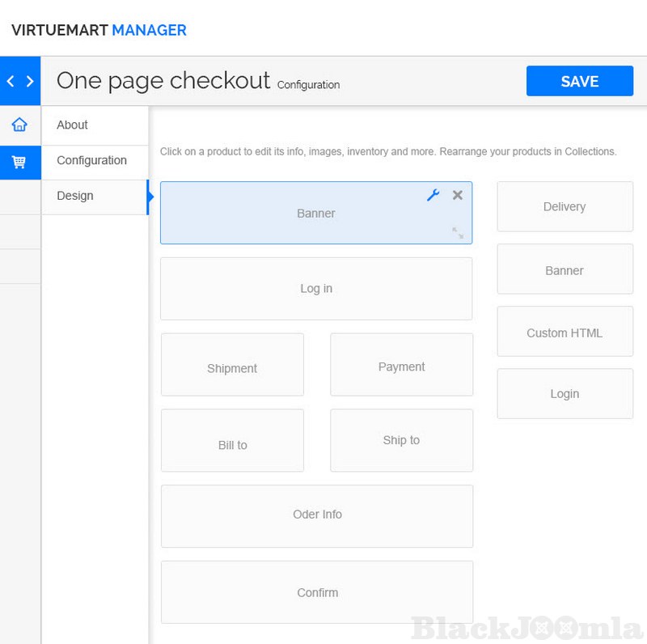Click the Confirm block
Image resolution: width=647 pixels, height=644 pixels.
point(317,592)
